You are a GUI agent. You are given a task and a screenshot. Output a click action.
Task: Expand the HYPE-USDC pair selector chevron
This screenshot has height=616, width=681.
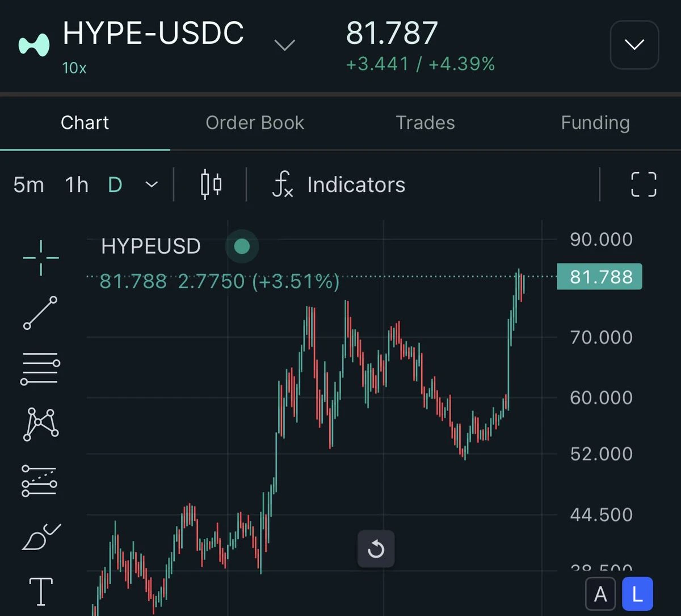point(284,45)
